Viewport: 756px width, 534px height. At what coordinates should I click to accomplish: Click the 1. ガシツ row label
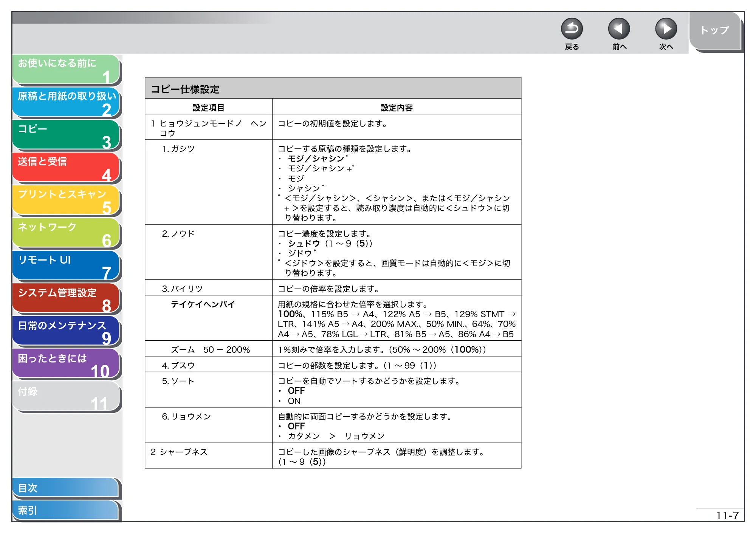coord(178,149)
